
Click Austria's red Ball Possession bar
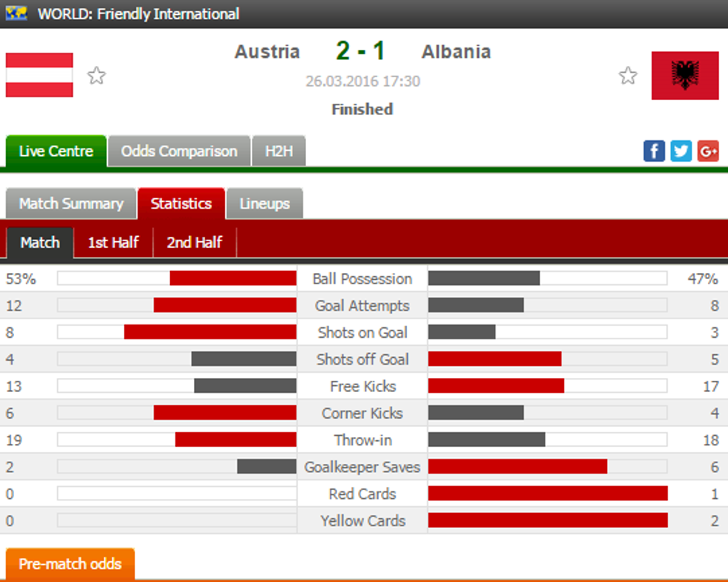pyautogui.click(x=233, y=278)
